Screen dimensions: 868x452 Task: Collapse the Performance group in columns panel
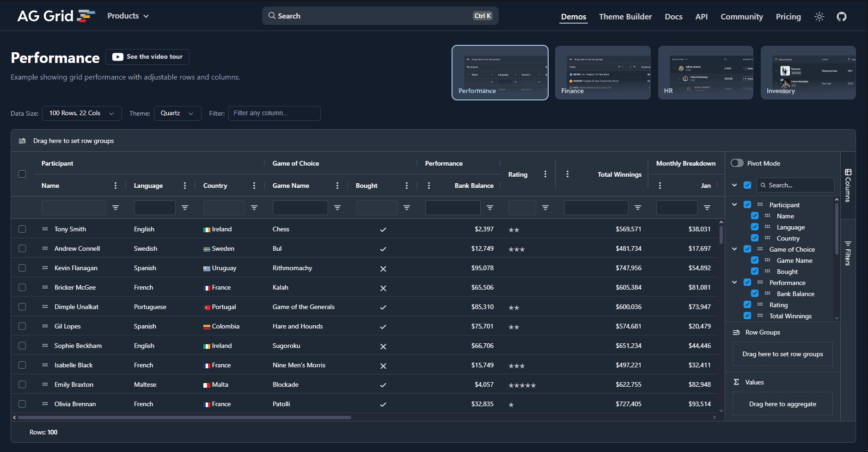pyautogui.click(x=734, y=282)
